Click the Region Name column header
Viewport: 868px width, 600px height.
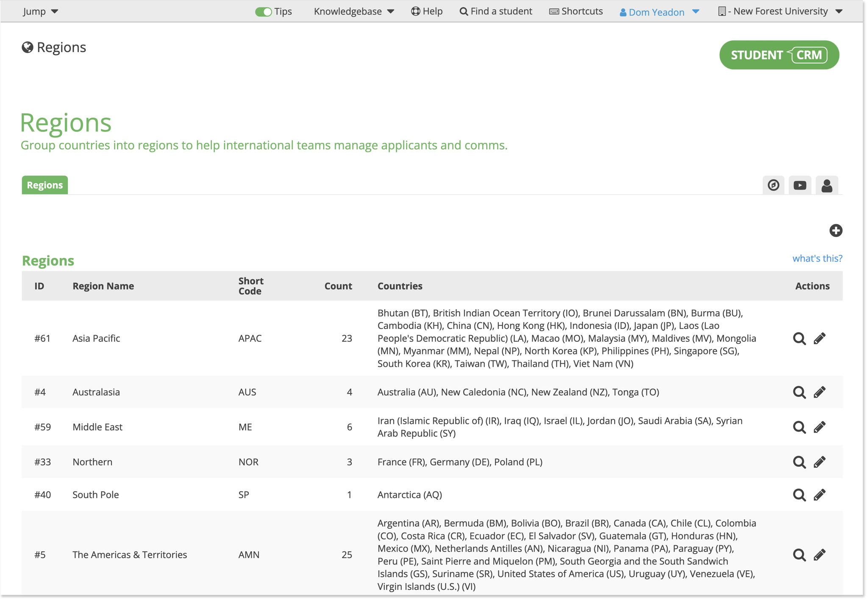point(103,286)
